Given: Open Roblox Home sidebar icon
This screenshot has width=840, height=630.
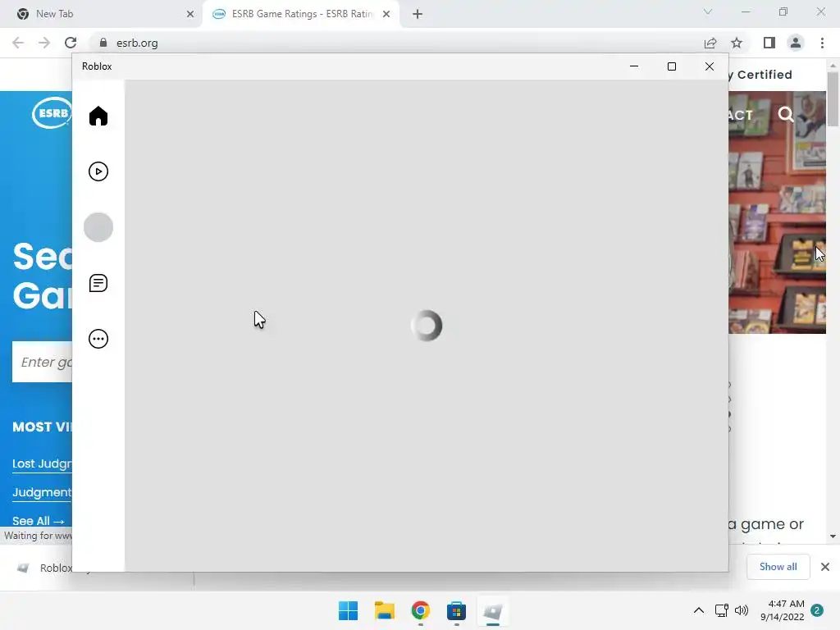Looking at the screenshot, I should 98,116.
